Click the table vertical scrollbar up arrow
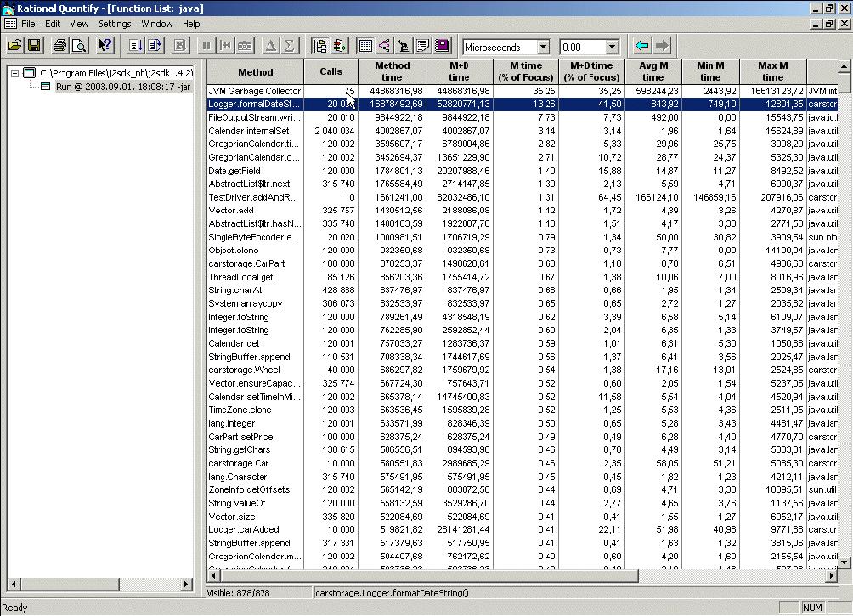853x616 pixels. [x=844, y=65]
